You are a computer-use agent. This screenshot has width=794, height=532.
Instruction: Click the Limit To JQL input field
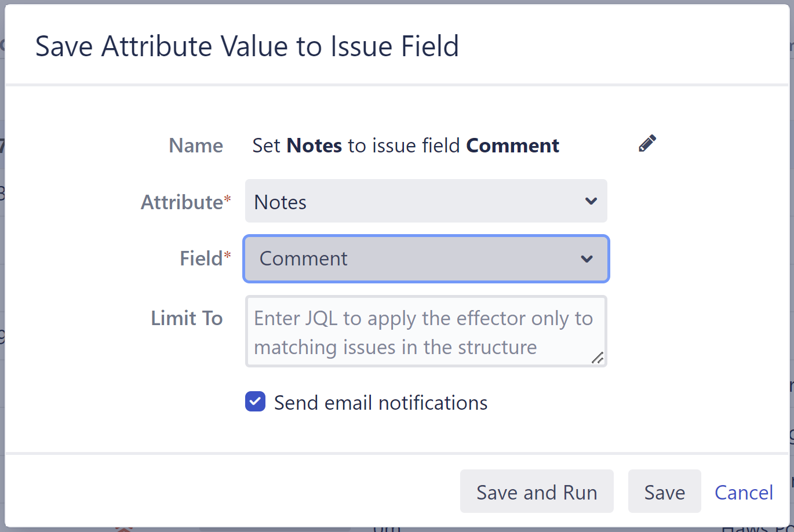click(x=426, y=331)
